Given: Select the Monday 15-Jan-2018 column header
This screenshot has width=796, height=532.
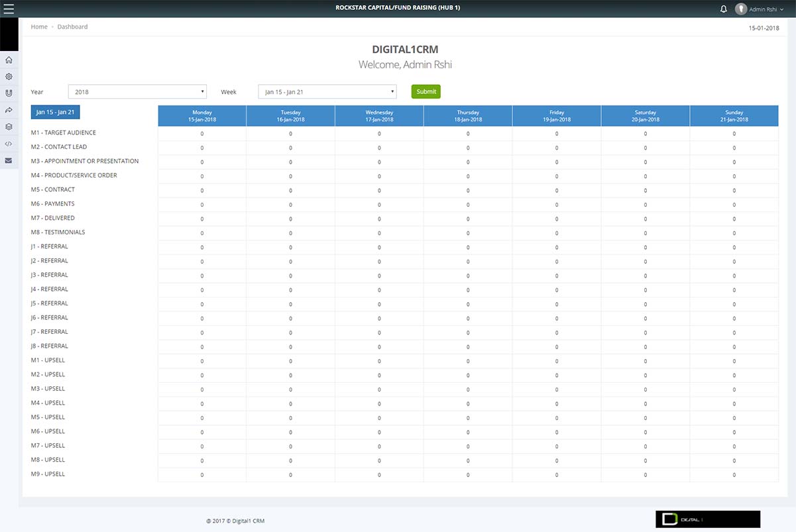Looking at the screenshot, I should coord(202,116).
